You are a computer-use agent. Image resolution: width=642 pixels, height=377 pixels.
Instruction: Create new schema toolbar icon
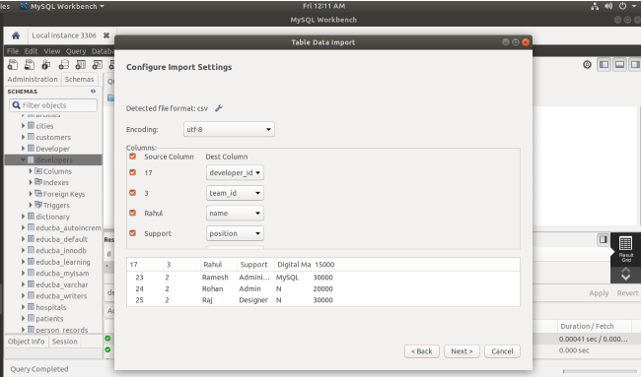click(63, 65)
